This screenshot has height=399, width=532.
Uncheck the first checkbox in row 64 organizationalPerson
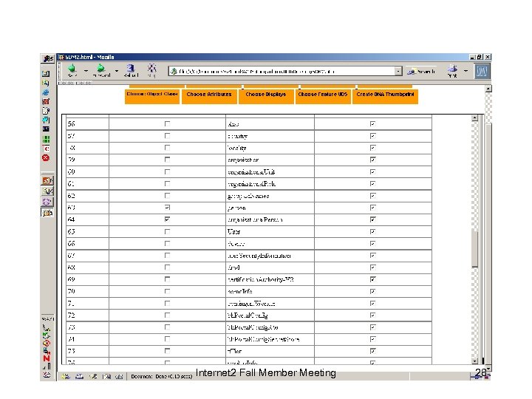coord(167,219)
